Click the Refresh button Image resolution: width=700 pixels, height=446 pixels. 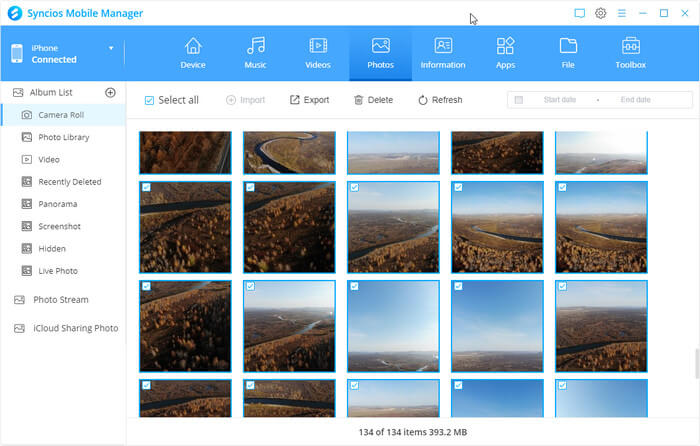coord(440,100)
